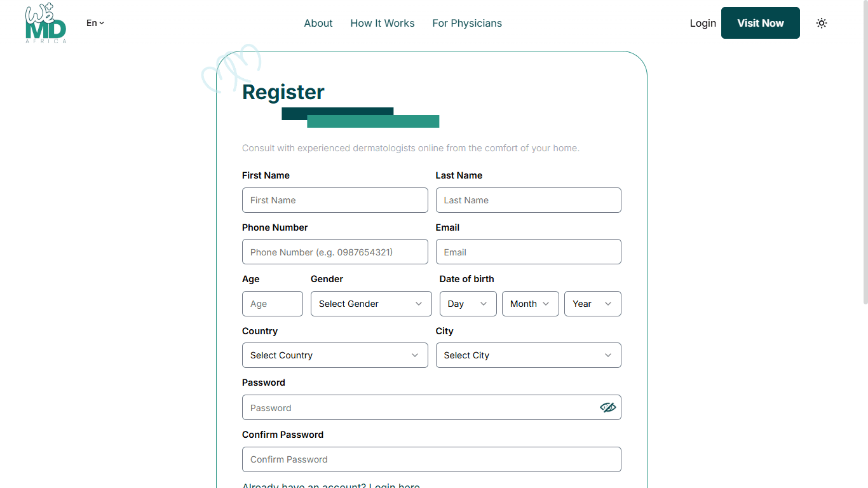Open the Month dropdown
Image resolution: width=868 pixels, height=488 pixels.
tap(530, 304)
